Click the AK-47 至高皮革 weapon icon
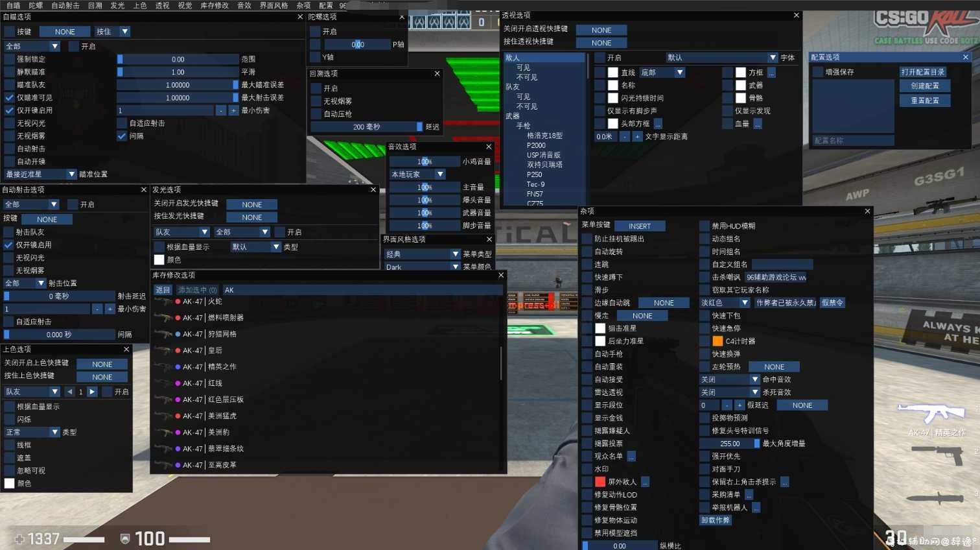This screenshot has width=980, height=550. coord(163,465)
